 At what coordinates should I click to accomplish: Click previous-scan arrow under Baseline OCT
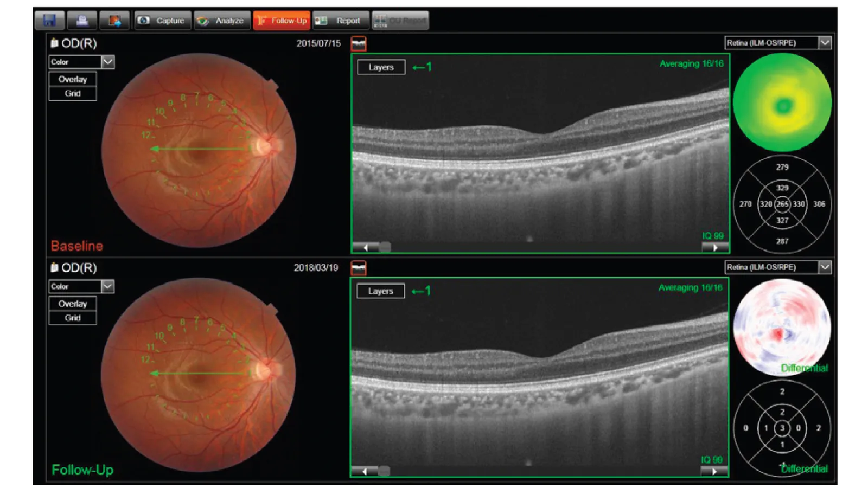coord(365,247)
